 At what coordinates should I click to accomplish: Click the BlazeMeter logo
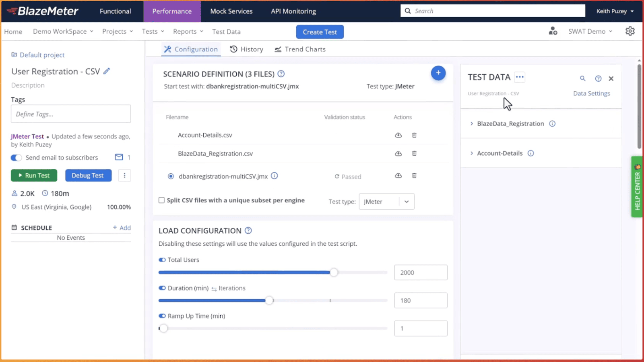coord(42,11)
